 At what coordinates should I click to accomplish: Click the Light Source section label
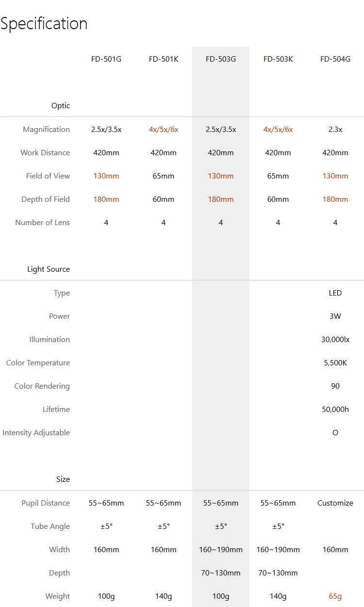[x=49, y=269]
